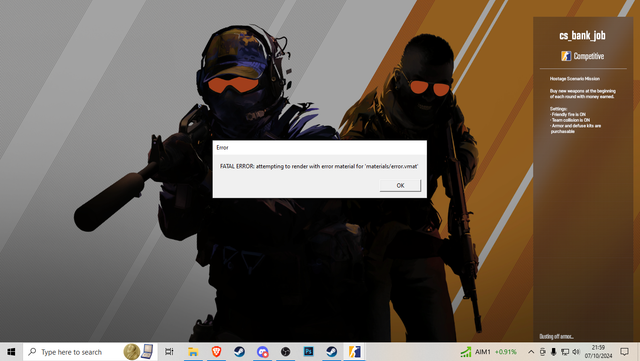Open the AIM1 +0.91% stock widget
Screen dimensions: 640x361
click(488, 352)
